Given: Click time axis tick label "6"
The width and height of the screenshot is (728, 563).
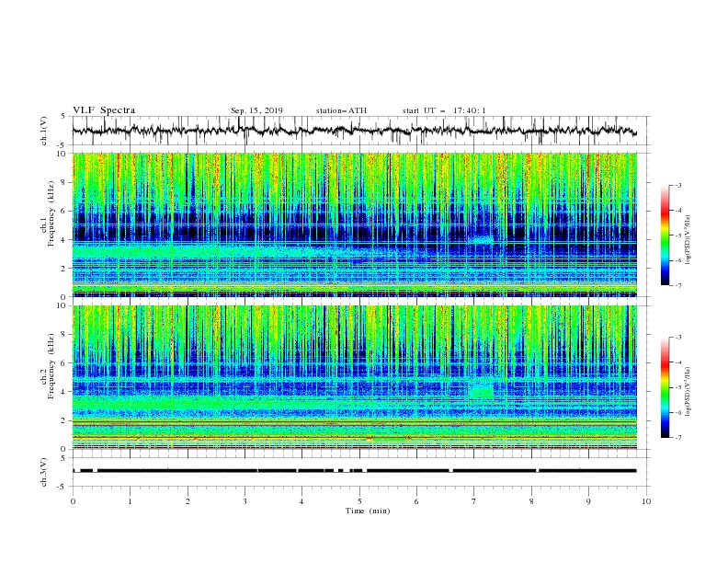Looking at the screenshot, I should (416, 501).
